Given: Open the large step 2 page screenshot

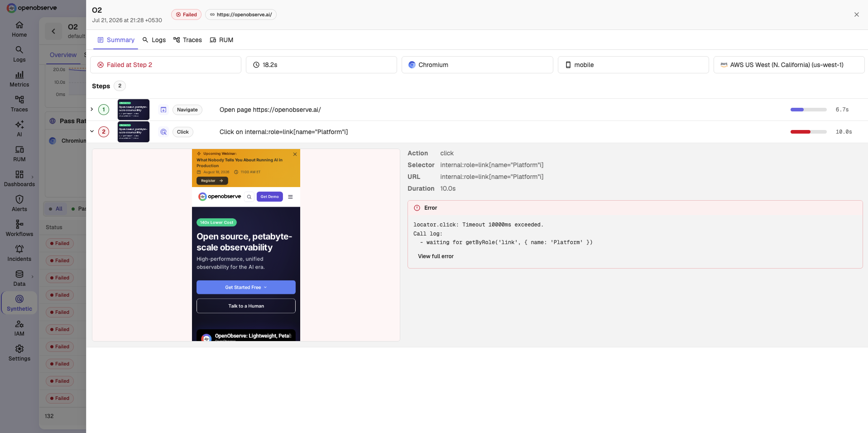Looking at the screenshot, I should 246,245.
